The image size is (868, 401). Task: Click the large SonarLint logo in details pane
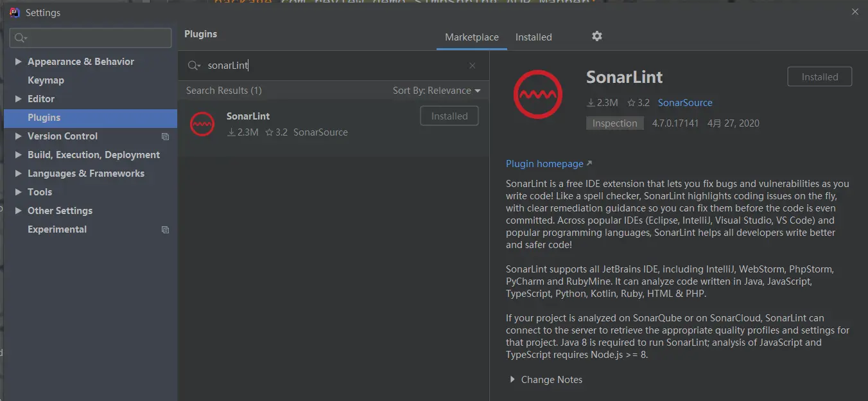[538, 95]
